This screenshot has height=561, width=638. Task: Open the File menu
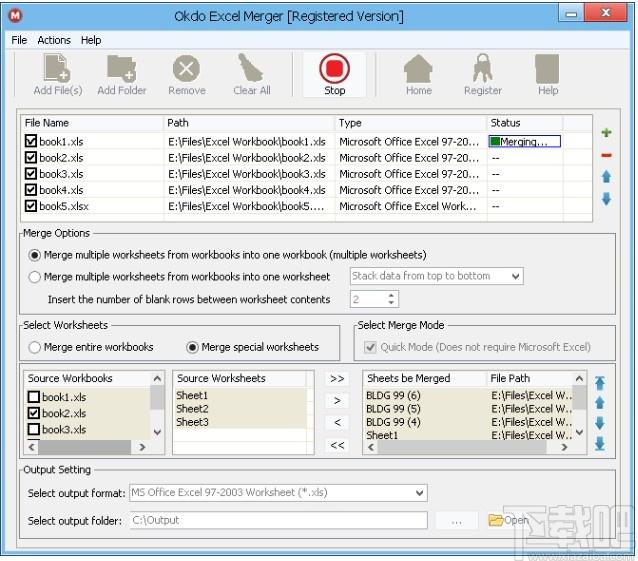point(19,40)
